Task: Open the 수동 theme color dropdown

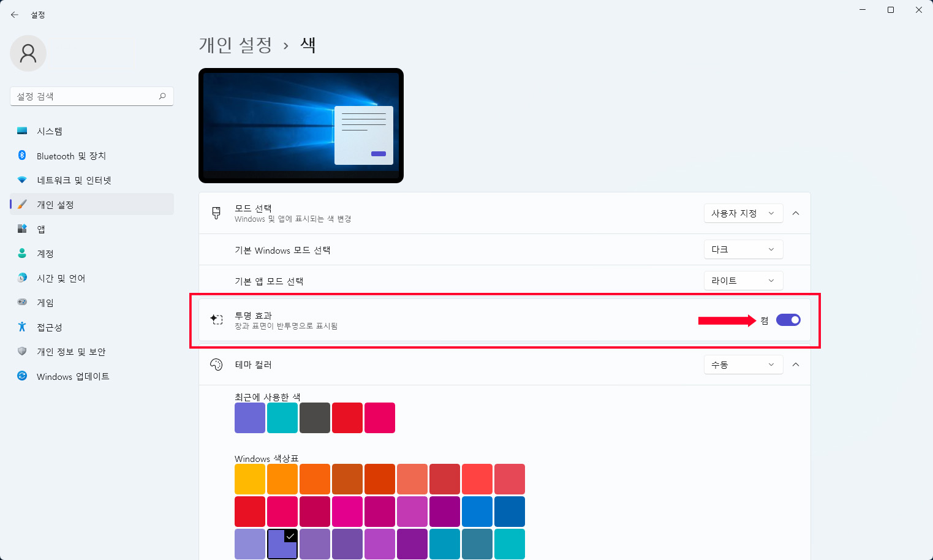Action: coord(744,365)
